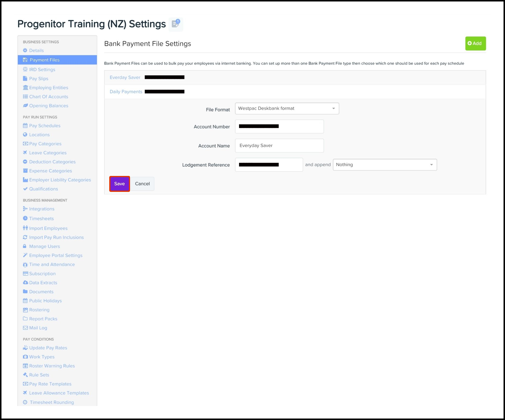Click the calendar icon for Pay Schedules

25,125
